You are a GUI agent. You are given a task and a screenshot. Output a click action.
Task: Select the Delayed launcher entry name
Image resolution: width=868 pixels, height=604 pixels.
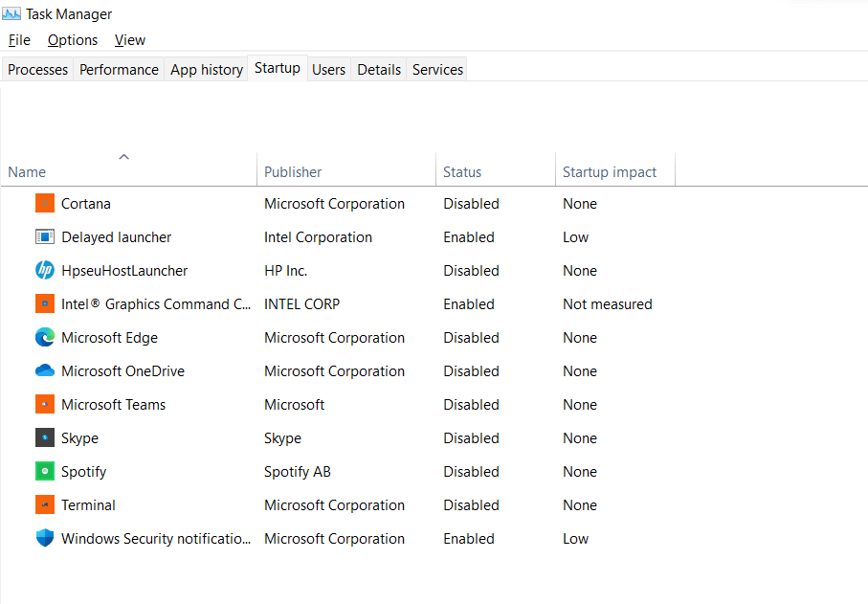click(116, 237)
